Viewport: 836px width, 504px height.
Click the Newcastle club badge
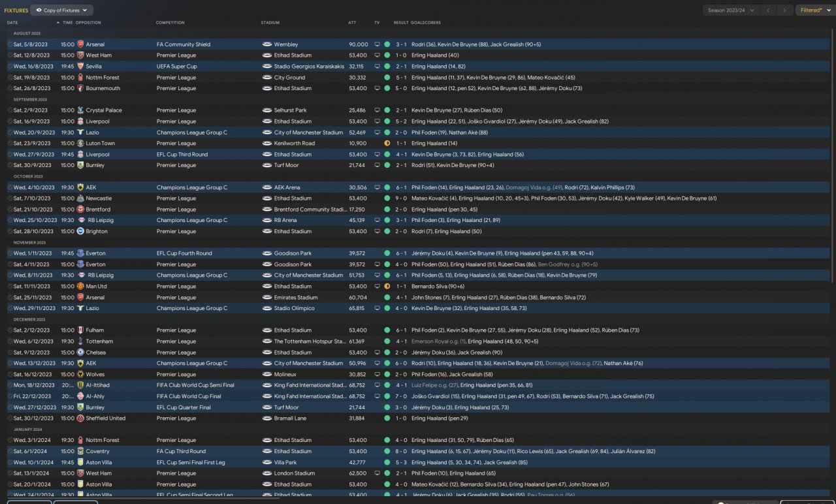pos(80,198)
